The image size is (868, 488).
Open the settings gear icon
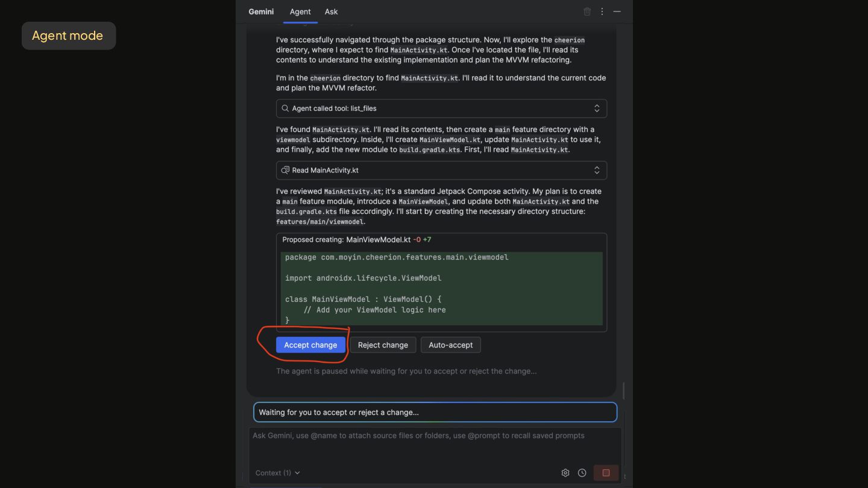click(565, 473)
